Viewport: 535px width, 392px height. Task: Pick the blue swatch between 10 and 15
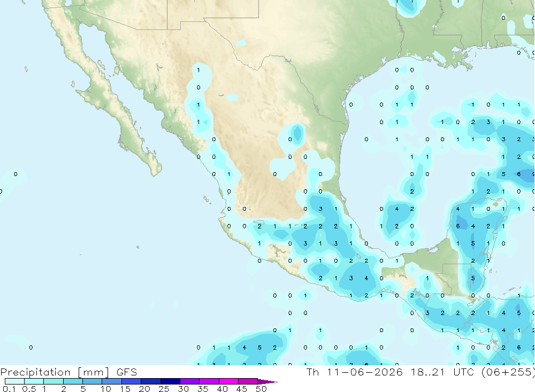click(112, 381)
